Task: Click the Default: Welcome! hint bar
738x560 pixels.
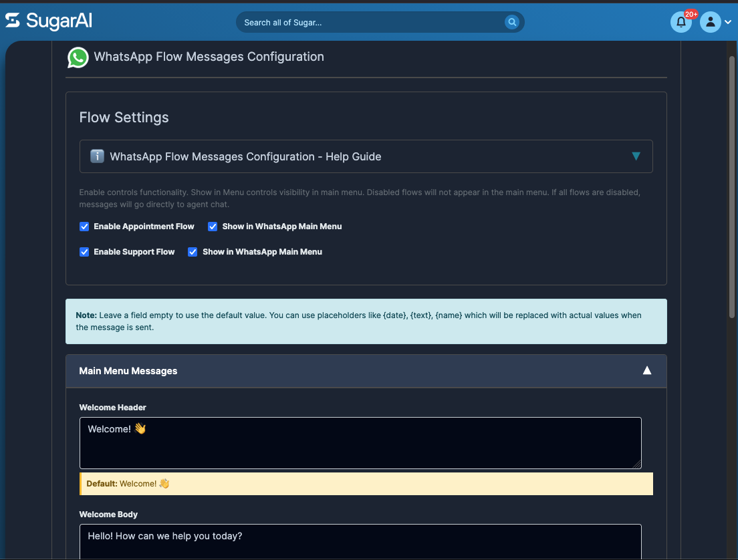Action: pos(366,484)
